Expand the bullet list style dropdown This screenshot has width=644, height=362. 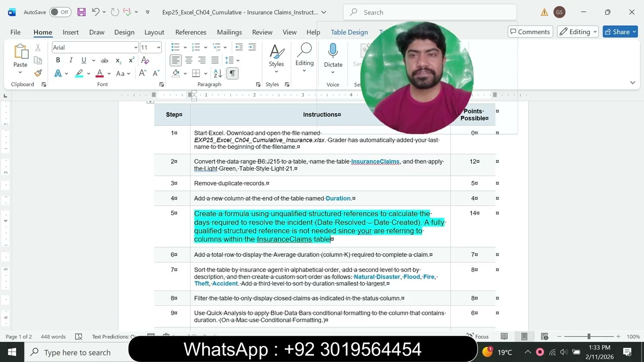(x=185, y=47)
